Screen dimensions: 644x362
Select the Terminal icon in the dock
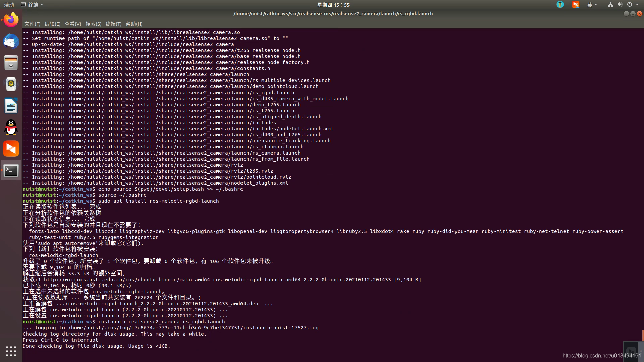tap(11, 170)
